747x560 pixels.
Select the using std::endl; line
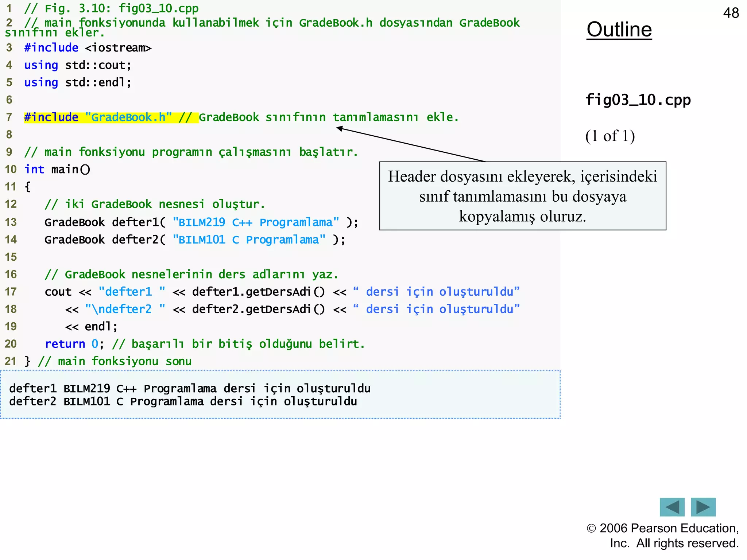(x=78, y=83)
